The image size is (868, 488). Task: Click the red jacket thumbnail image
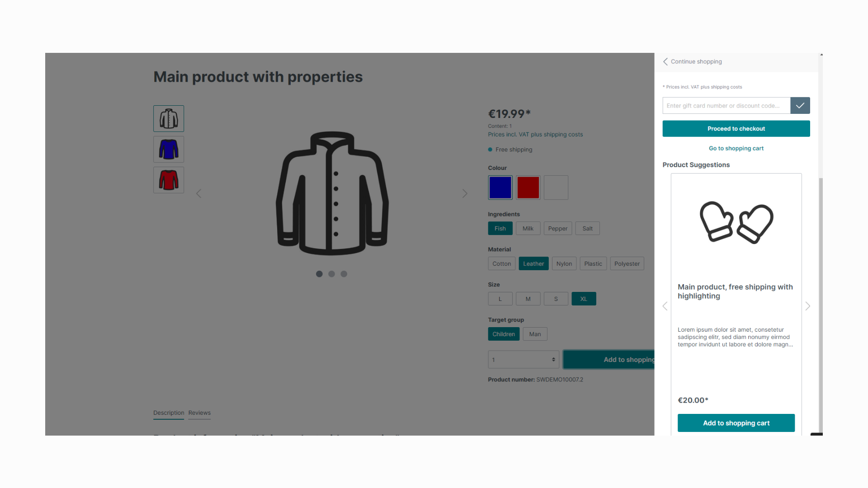[169, 180]
